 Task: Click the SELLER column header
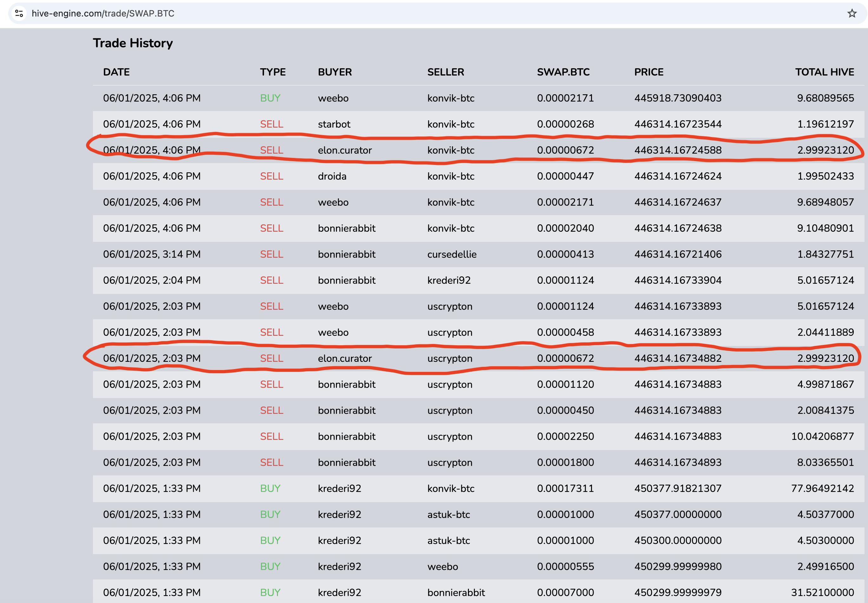click(445, 72)
